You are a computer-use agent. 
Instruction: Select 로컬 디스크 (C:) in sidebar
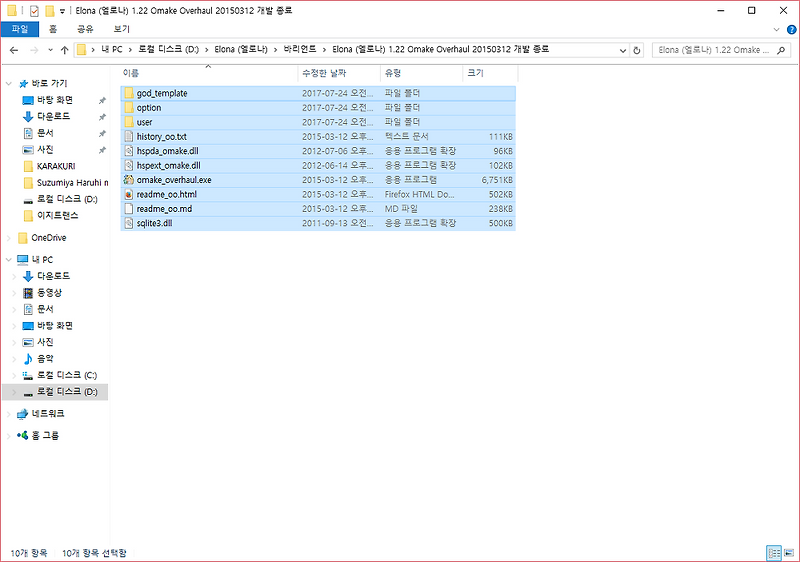click(66, 375)
